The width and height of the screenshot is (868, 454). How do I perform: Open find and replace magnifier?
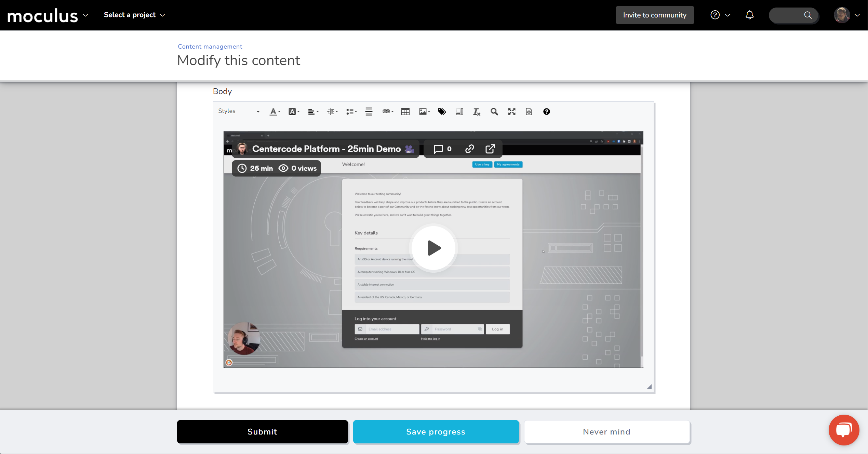(494, 112)
